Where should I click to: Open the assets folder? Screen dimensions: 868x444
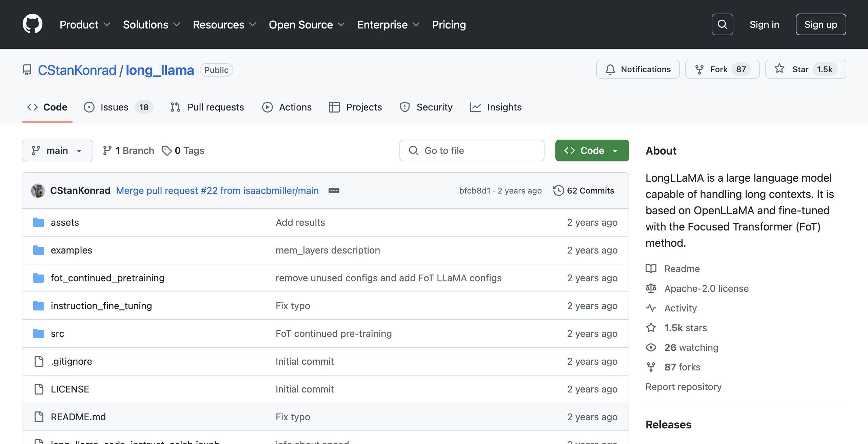tap(65, 222)
